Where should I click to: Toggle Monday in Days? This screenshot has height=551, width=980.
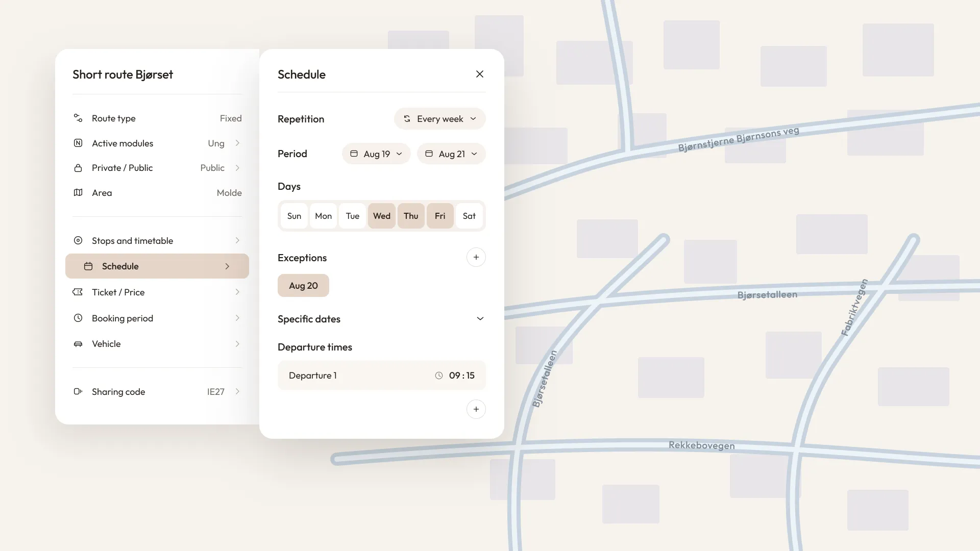(x=324, y=216)
